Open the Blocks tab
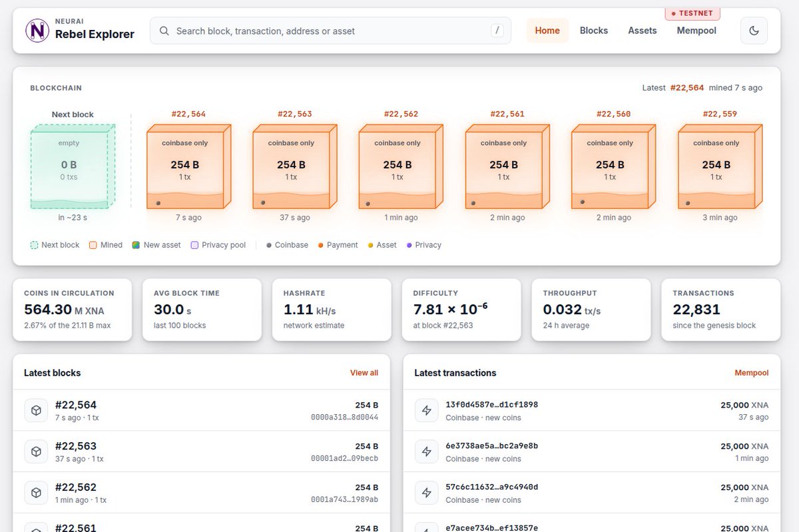This screenshot has height=532, width=799. (x=594, y=31)
